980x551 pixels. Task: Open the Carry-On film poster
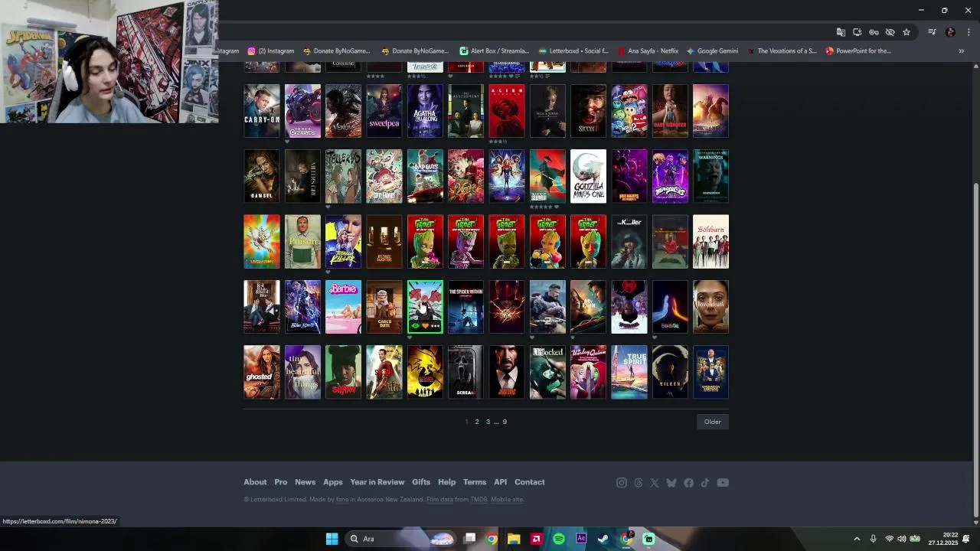(262, 111)
